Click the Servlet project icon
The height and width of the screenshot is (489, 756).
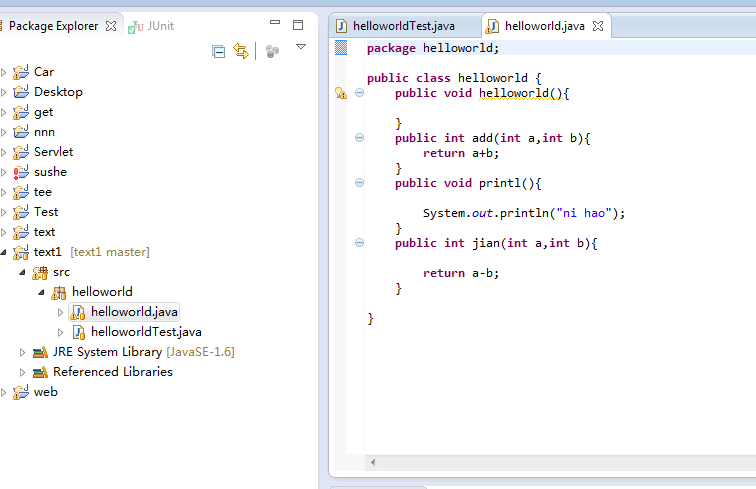(21, 152)
